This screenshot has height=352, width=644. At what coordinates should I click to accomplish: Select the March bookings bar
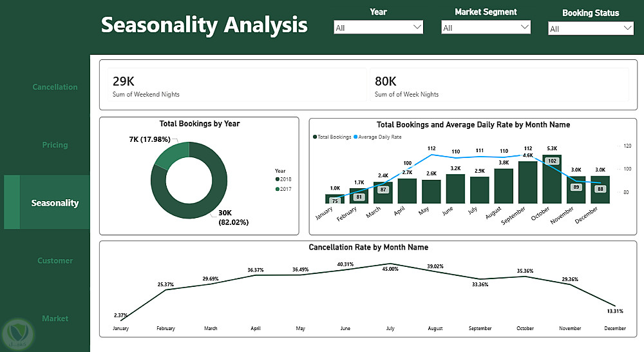coord(383,193)
